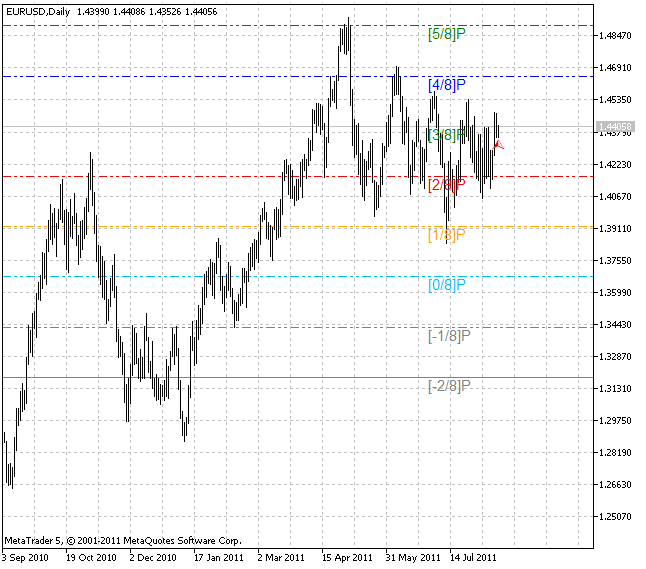Select the red [2/8]P level label
The height and width of the screenshot is (569, 646).
pyautogui.click(x=447, y=185)
